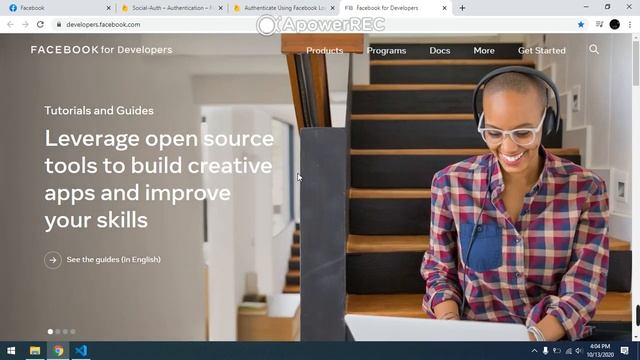Open the search magnifier icon

594,50
